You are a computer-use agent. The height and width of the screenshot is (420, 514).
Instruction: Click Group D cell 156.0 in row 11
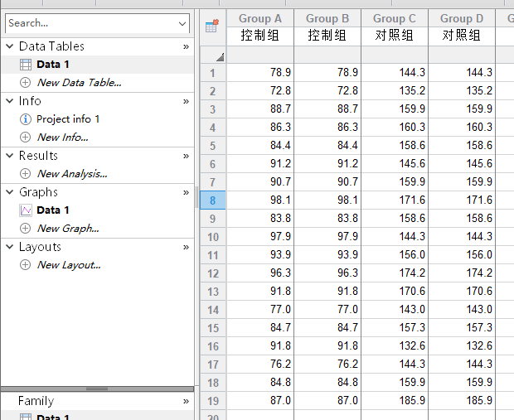(x=462, y=254)
